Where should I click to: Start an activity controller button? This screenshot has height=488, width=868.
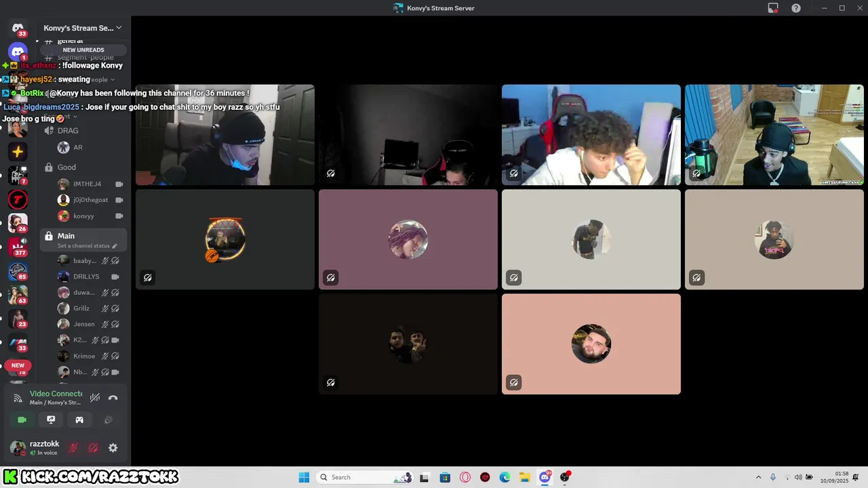tap(79, 420)
